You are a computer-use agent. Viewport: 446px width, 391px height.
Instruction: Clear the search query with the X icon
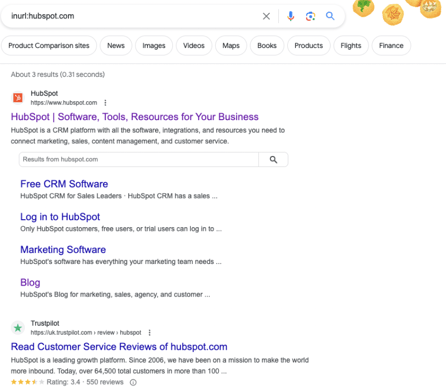266,16
